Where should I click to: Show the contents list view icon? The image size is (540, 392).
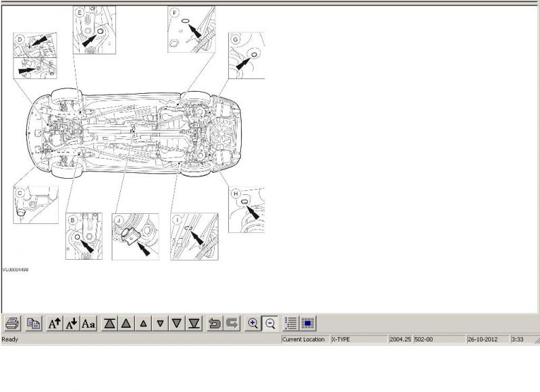click(x=291, y=324)
